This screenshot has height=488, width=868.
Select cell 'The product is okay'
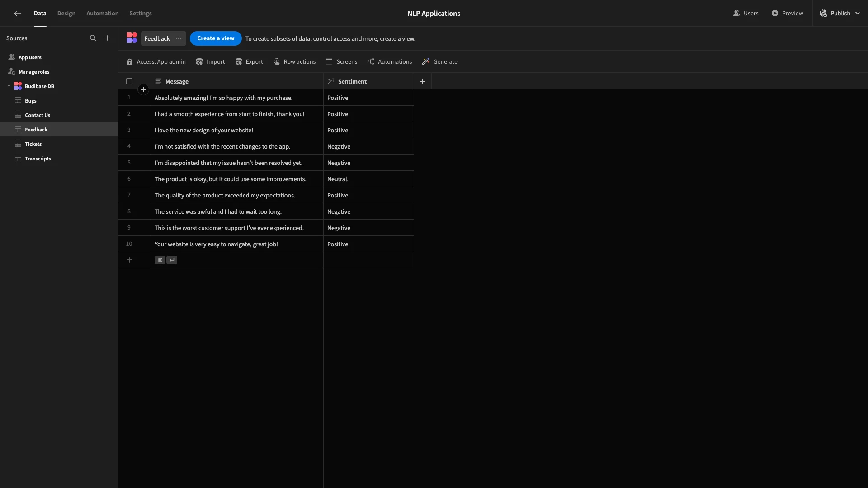point(237,179)
